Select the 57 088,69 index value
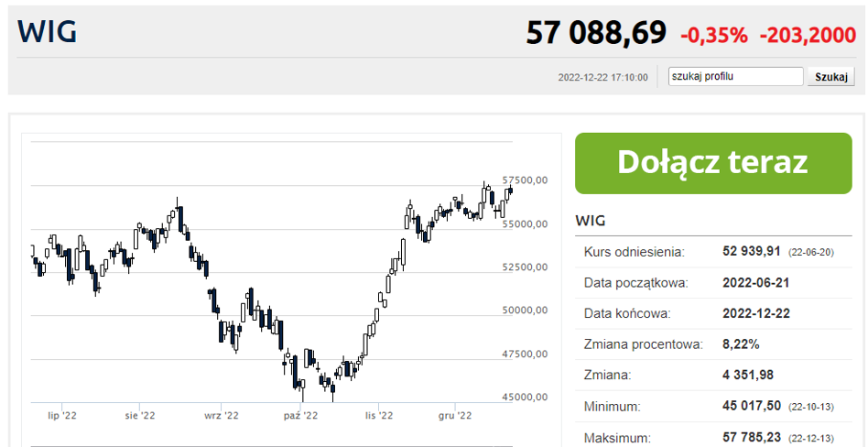The height and width of the screenshot is (447, 868). [x=596, y=33]
